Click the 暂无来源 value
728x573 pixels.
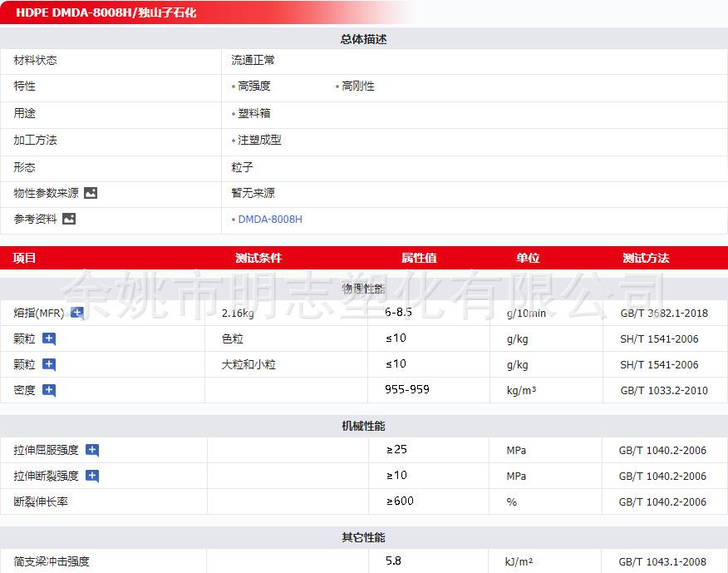[253, 193]
